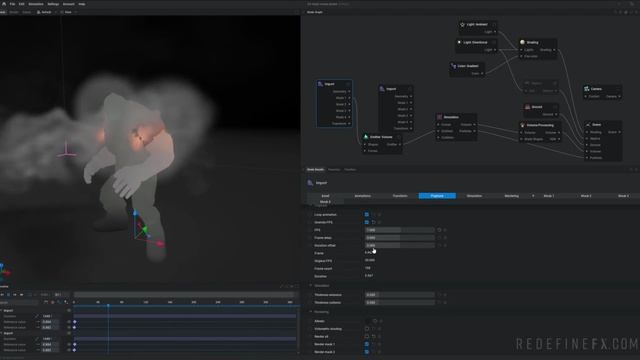Click reset icon beside Thickness emission slider
This screenshot has width=640, height=360.
point(439,295)
